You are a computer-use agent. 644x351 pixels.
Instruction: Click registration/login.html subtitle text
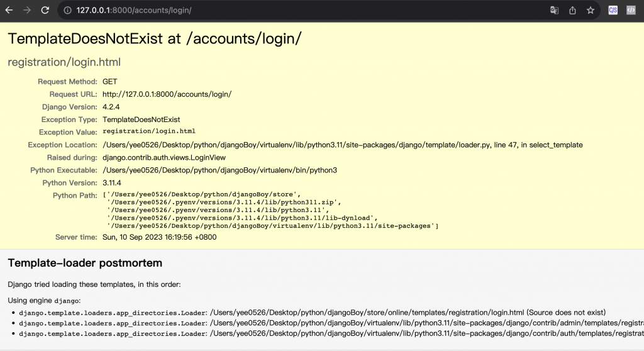pyautogui.click(x=64, y=62)
